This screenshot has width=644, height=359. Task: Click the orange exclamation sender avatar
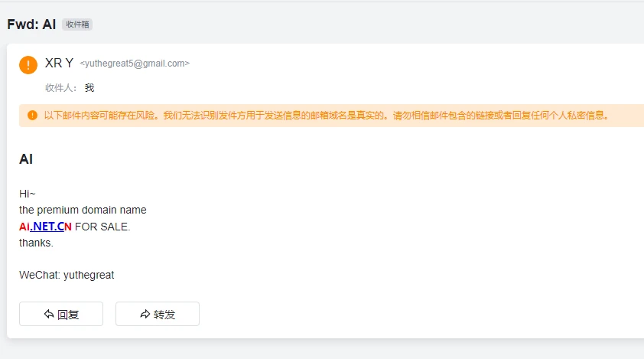(x=28, y=65)
